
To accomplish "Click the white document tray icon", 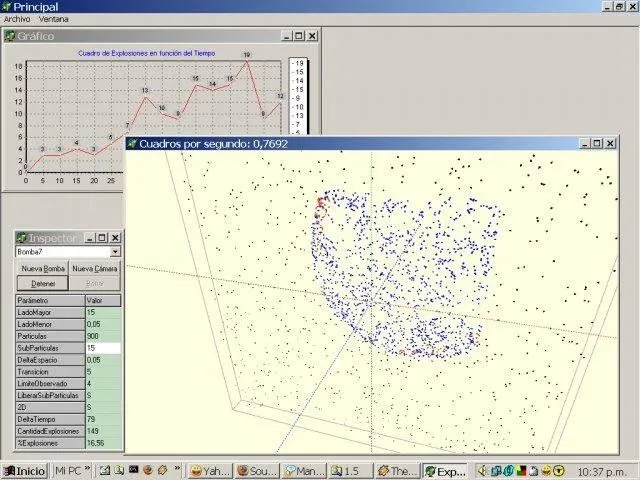I will click(x=533, y=471).
